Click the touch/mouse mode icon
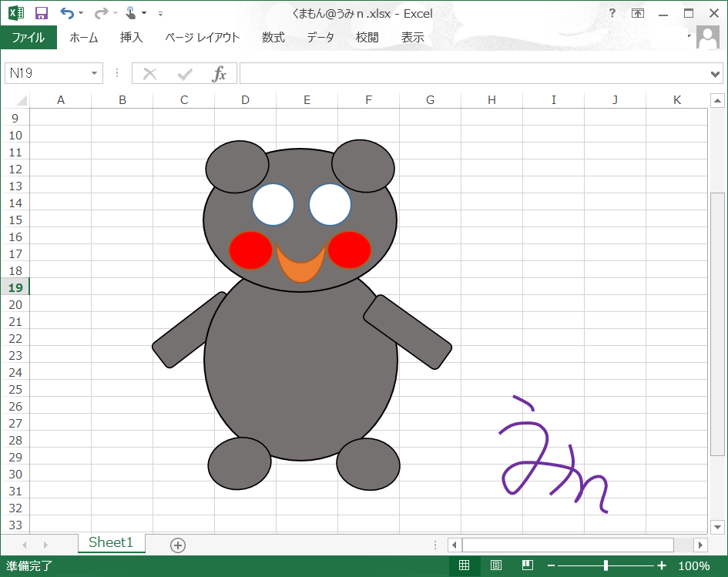The image size is (728, 577). [130, 13]
